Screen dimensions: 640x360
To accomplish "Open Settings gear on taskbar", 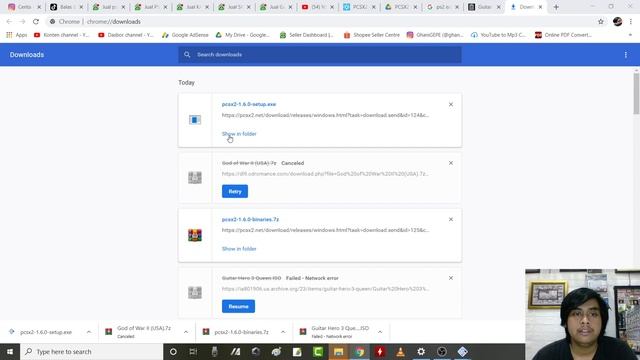I will pyautogui.click(x=421, y=351).
